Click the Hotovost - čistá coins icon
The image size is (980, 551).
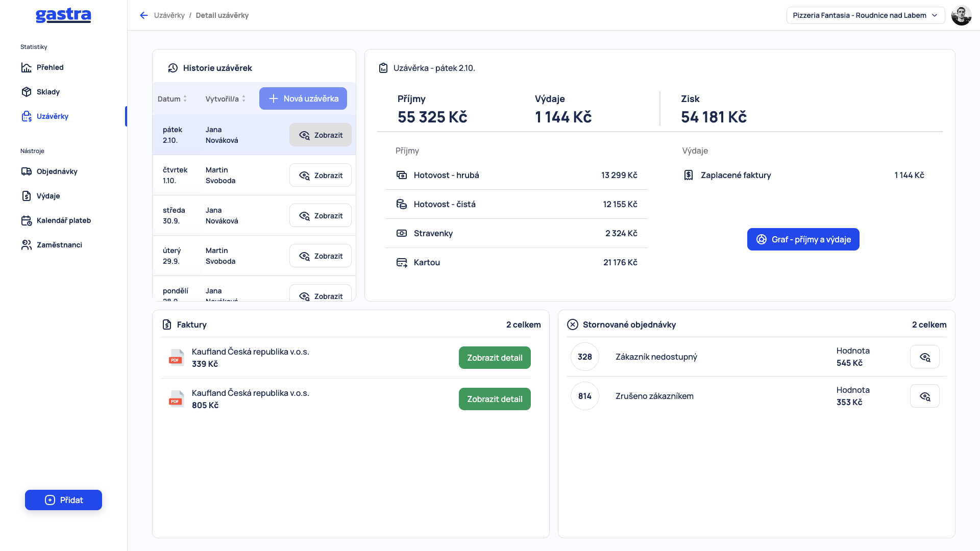[x=402, y=204]
